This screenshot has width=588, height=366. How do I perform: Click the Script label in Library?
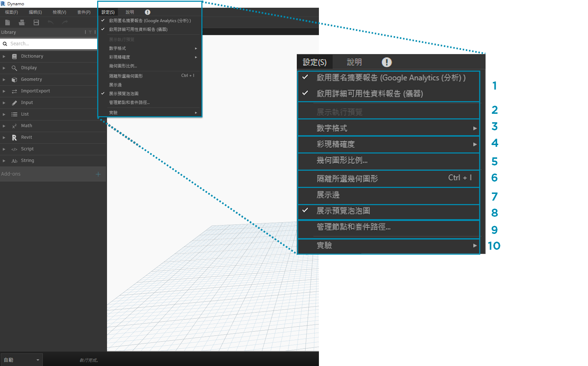[27, 149]
